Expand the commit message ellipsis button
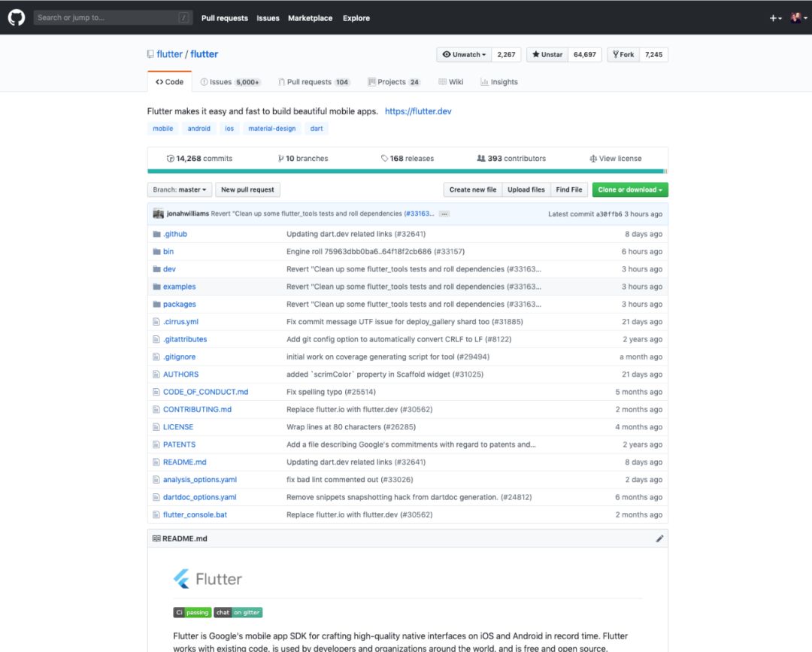Screen dimensions: 812x652 pos(444,214)
